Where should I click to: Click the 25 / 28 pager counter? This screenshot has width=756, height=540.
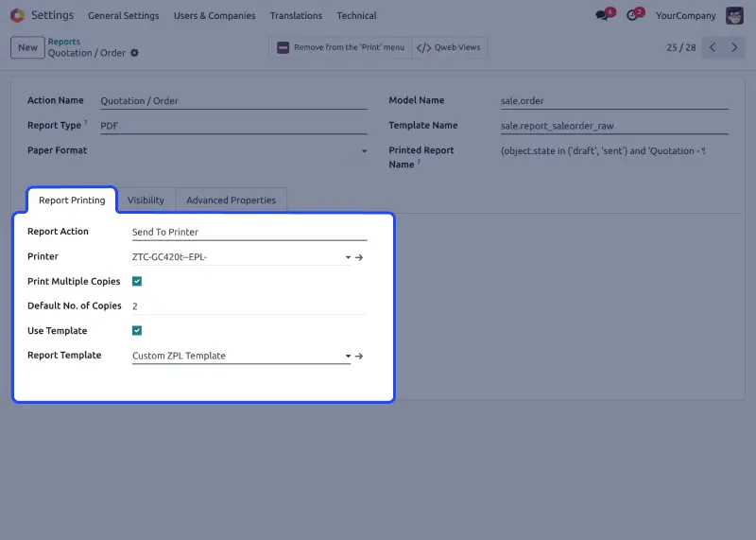(680, 47)
